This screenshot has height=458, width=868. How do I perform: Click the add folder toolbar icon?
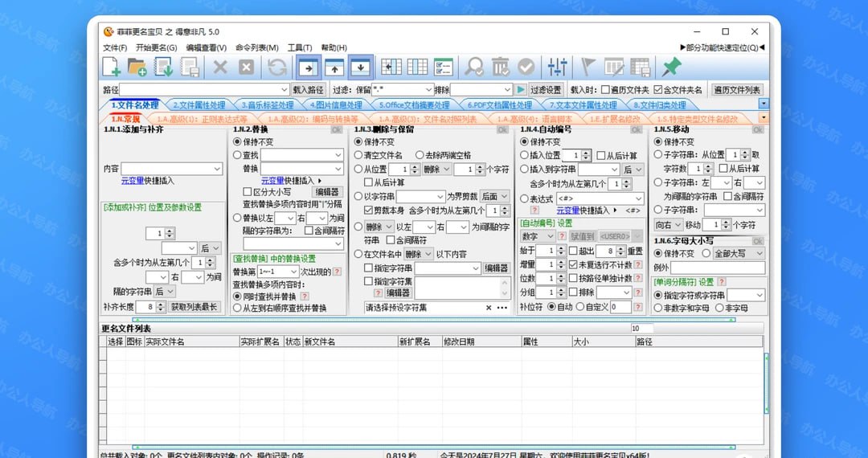click(137, 67)
